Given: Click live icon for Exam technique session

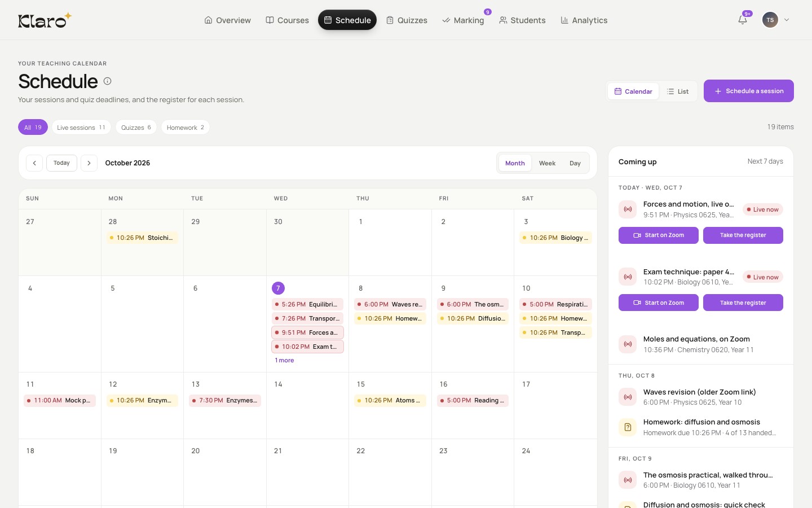Looking at the screenshot, I should (628, 277).
